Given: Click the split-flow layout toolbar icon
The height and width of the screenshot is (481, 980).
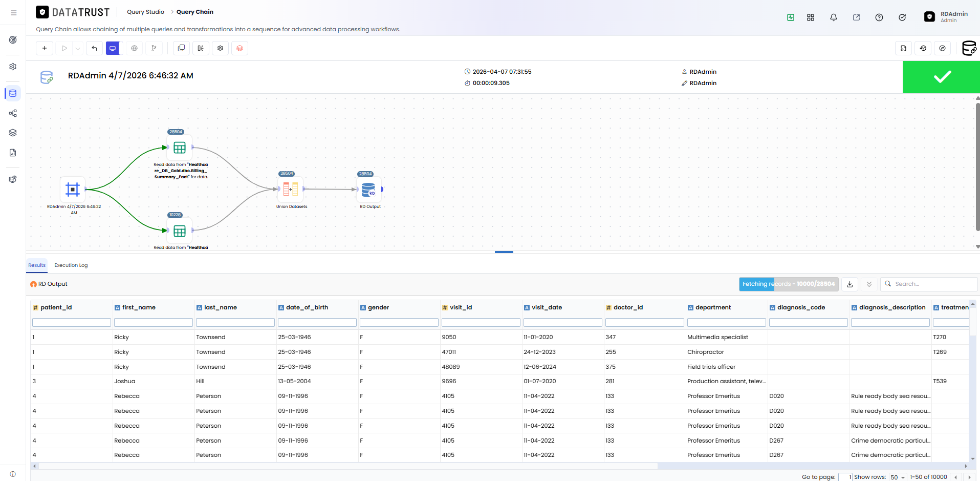Looking at the screenshot, I should 201,48.
